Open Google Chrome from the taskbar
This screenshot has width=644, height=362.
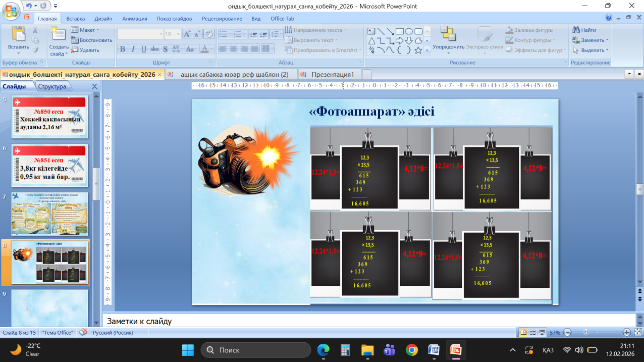click(x=412, y=350)
